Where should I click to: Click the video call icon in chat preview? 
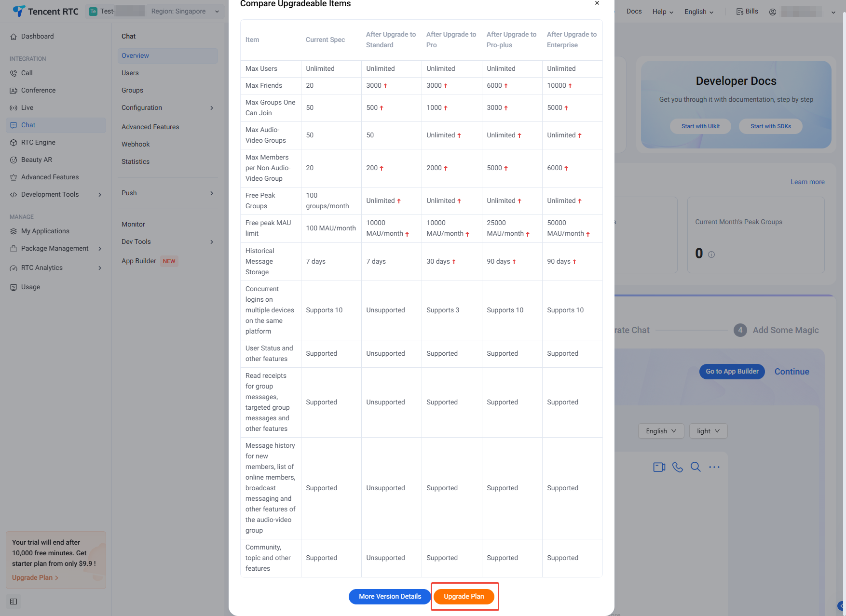tap(659, 467)
